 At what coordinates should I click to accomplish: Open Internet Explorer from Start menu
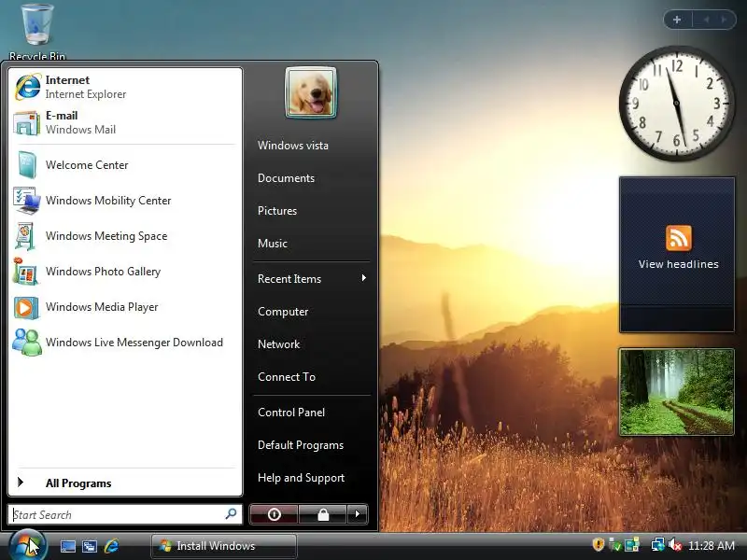[x=125, y=87]
